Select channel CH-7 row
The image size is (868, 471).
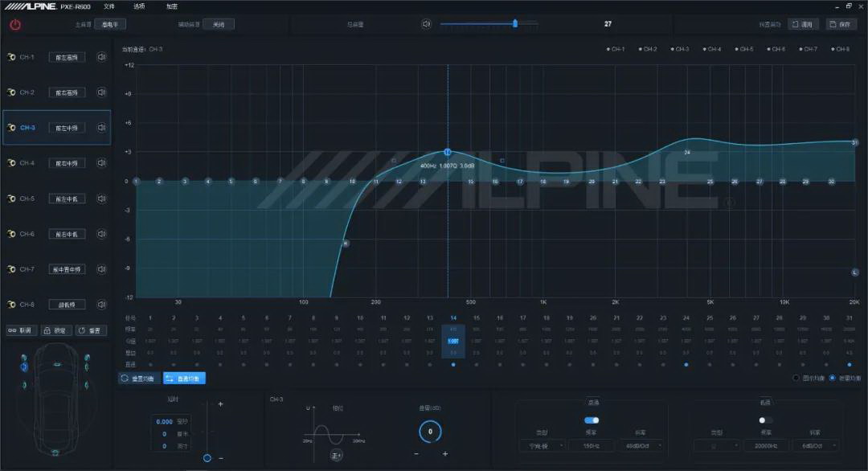[56, 269]
